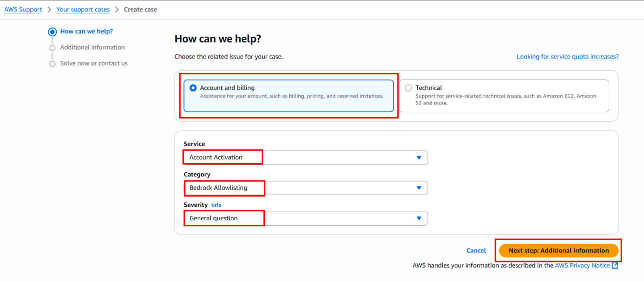Open the AWS Support breadcrumb link
Image resolution: width=644 pixels, height=282 pixels.
tap(23, 9)
